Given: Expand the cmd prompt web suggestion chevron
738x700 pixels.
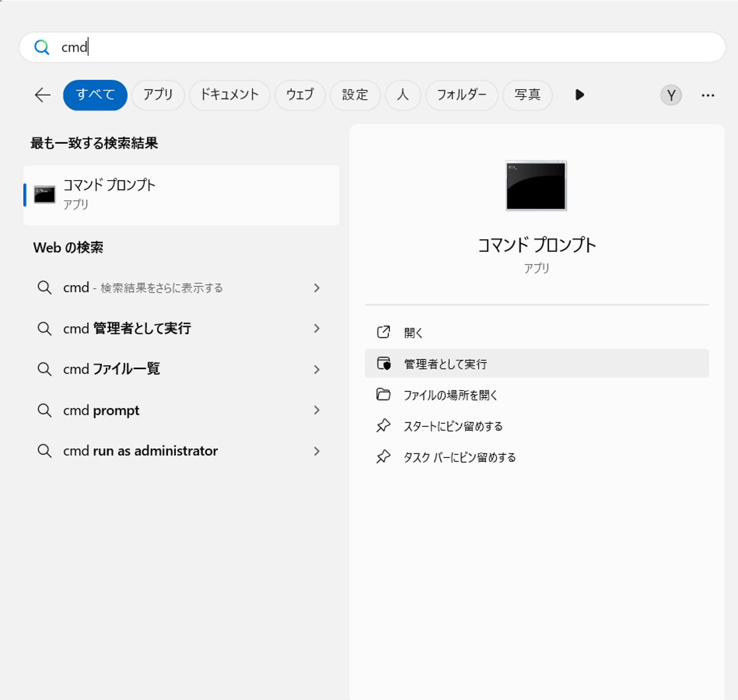Looking at the screenshot, I should pyautogui.click(x=317, y=410).
